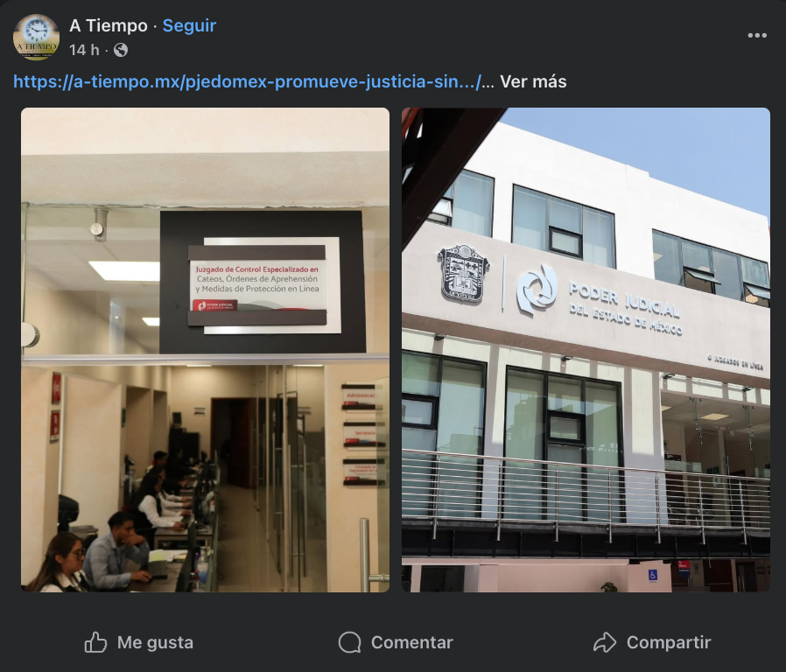786x672 pixels.
Task: Click the Compartir label
Action: (669, 642)
